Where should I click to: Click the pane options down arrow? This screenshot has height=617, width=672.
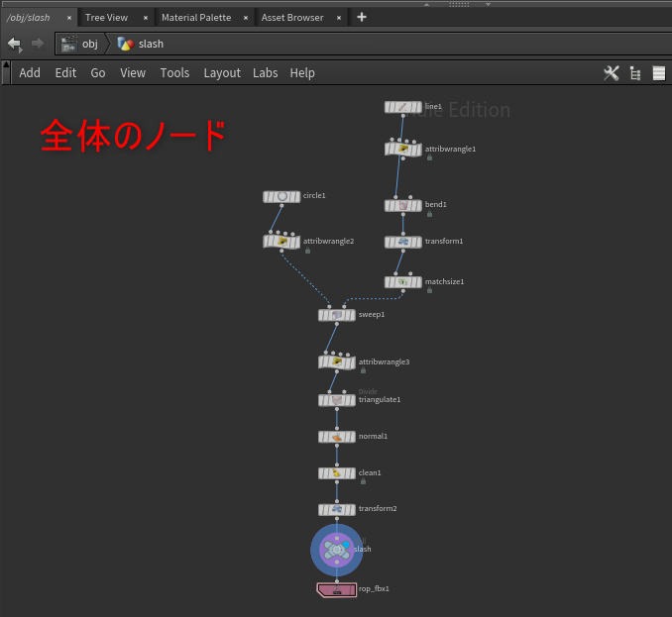pos(489,4)
